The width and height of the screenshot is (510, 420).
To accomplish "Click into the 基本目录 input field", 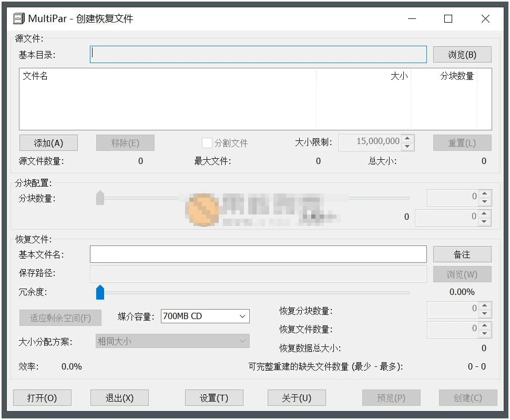I will coord(258,55).
